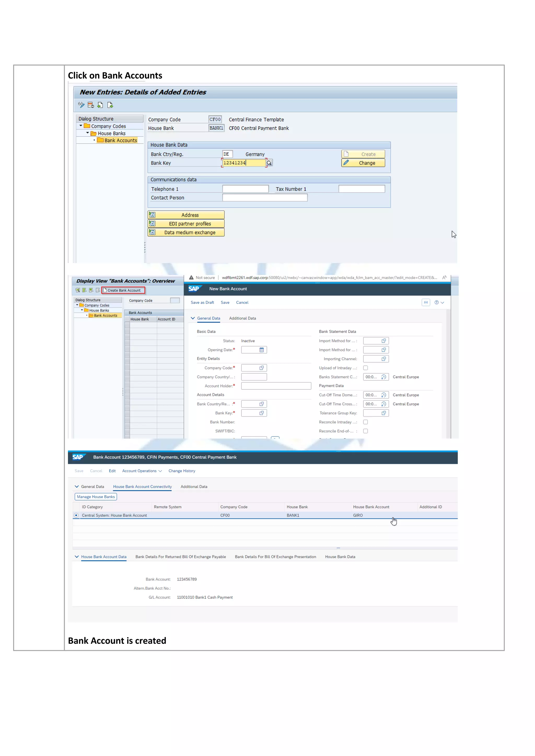Collapse the House Bank Account Data section chevron
The width and height of the screenshot is (535, 756).
click(77, 557)
